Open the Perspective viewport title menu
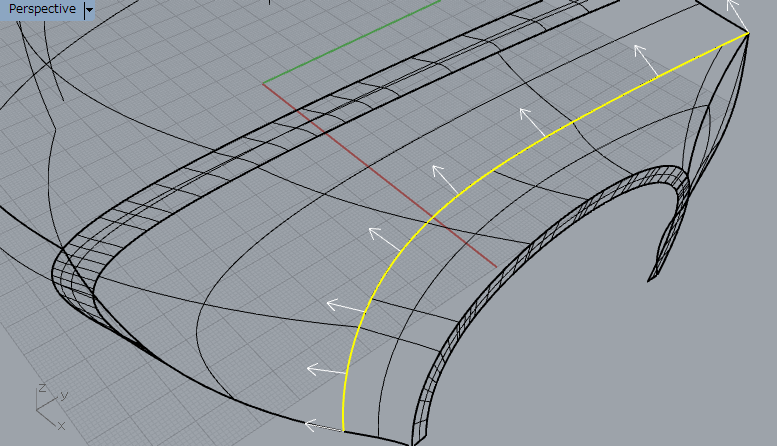 pos(42,9)
